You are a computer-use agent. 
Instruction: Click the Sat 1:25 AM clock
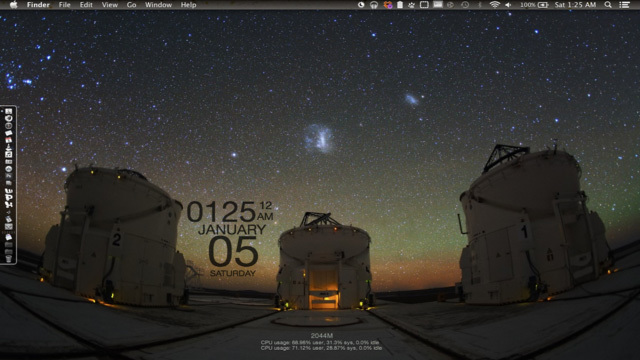coord(575,5)
